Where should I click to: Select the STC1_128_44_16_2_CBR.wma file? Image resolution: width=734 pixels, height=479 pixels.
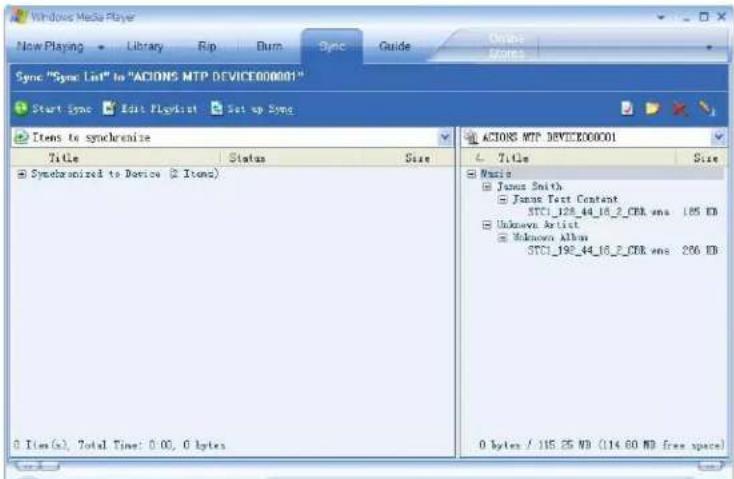(x=598, y=212)
